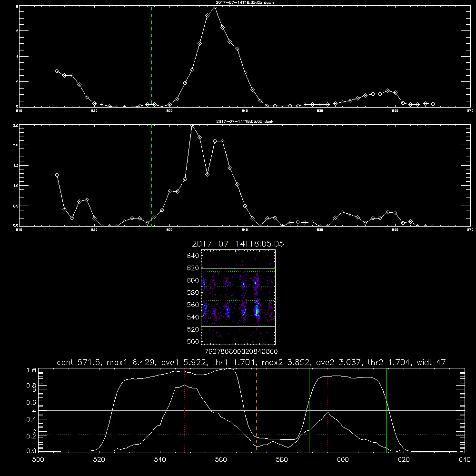Click the '580' label on bottom plot x-axis
Image resolution: width=476 pixels, height=476 pixels.
282,460
